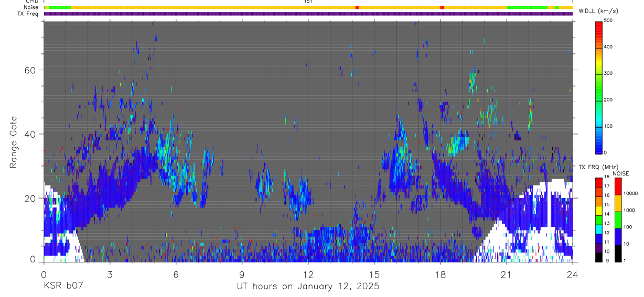644x297 pixels.
Task: Click the yellow segment of NOISE legend
Action: click(x=618, y=203)
